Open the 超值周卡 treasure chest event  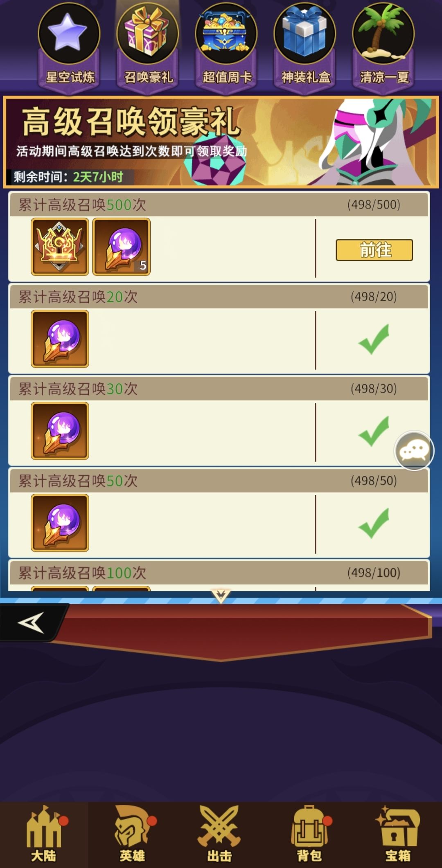[x=226, y=45]
